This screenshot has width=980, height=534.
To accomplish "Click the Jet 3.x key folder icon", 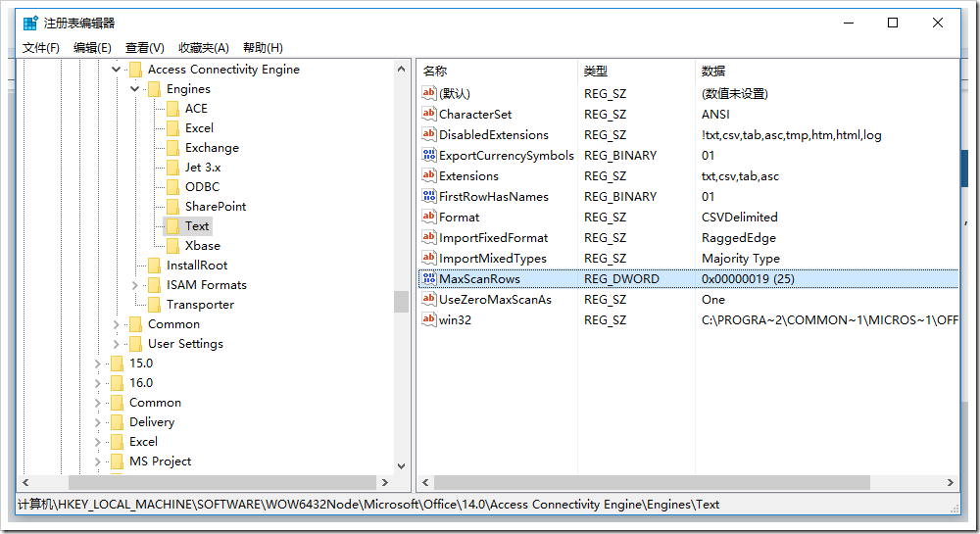I will coord(173,168).
